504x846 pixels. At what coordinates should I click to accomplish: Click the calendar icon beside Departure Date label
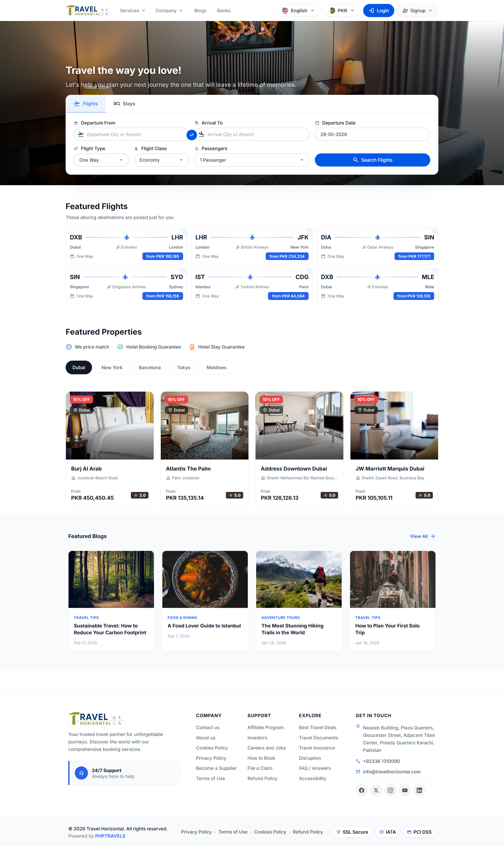coord(317,123)
